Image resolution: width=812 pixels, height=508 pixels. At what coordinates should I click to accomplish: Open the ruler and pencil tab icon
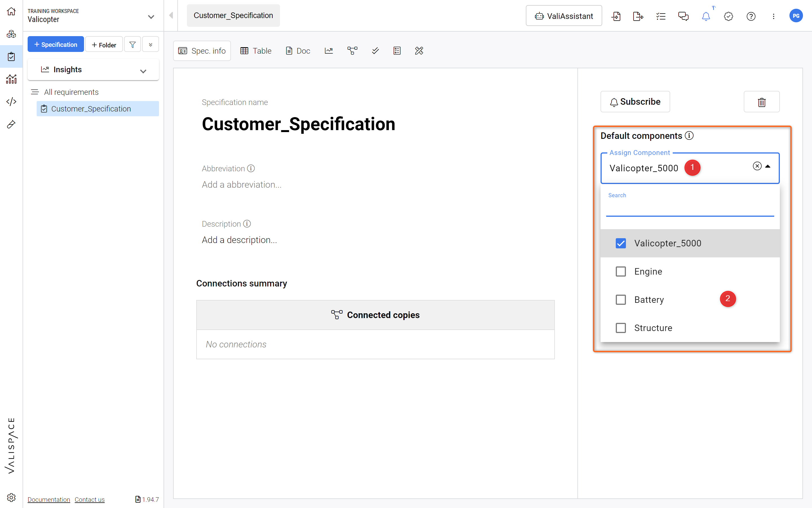(419, 51)
